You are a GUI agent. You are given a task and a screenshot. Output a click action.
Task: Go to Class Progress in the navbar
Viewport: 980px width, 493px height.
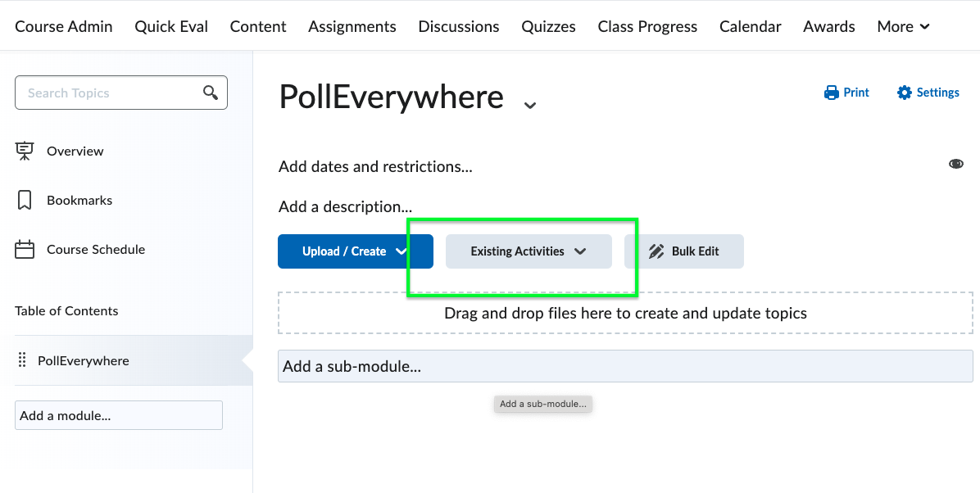647,26
